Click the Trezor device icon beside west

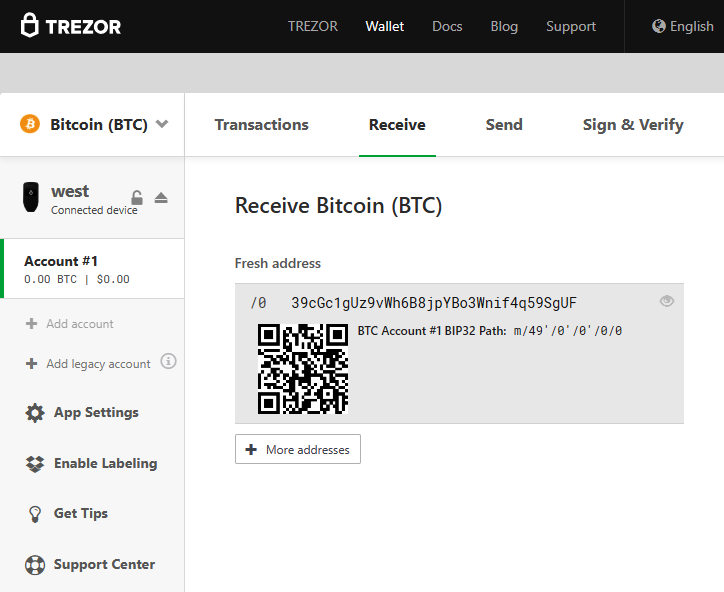31,197
